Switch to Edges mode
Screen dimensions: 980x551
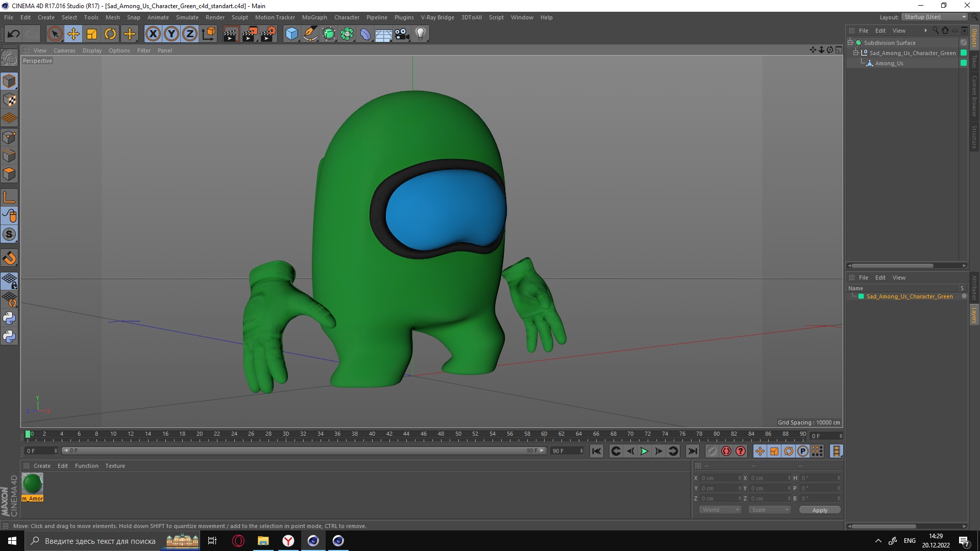(9, 156)
